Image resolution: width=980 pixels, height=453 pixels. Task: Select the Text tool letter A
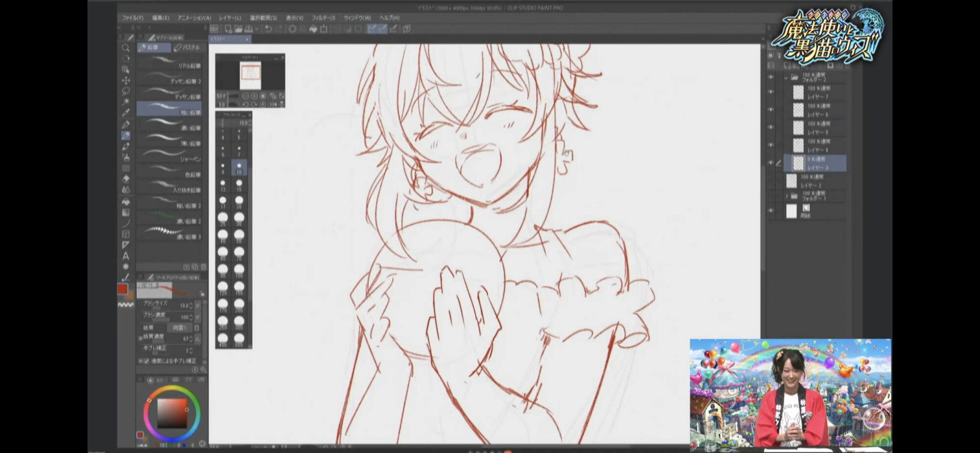click(x=125, y=256)
